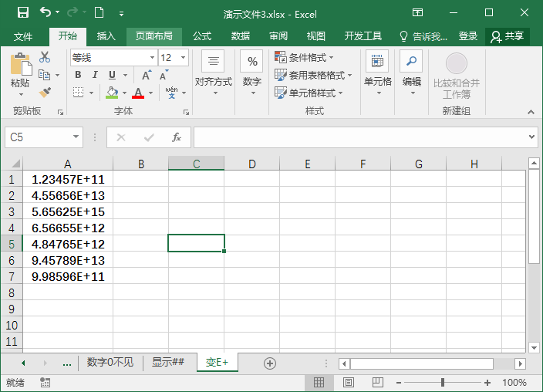Collapse the ribbon with the up chevron
The image size is (543, 392).
point(531,112)
